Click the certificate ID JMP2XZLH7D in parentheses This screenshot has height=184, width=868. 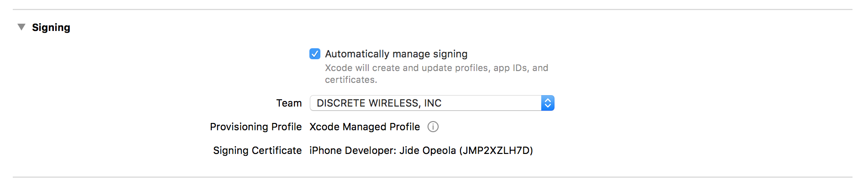(496, 151)
